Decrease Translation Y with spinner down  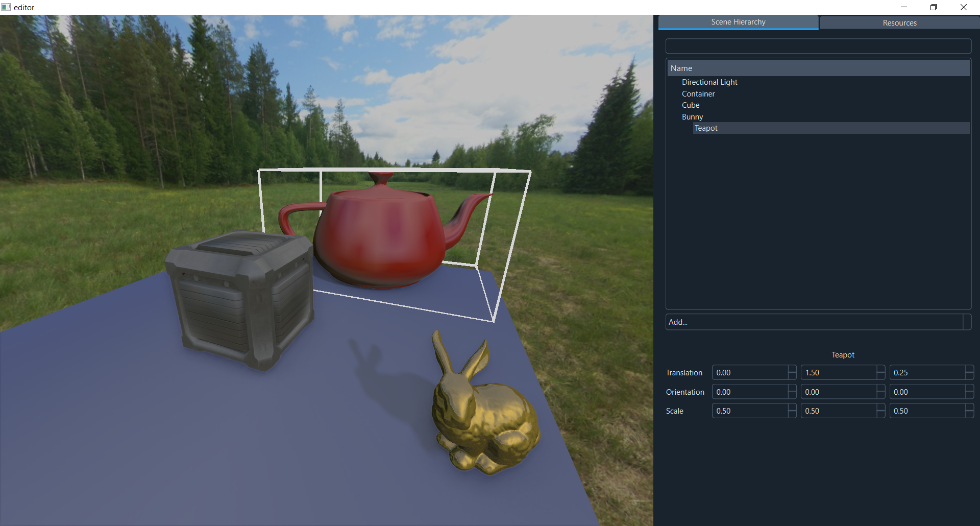pyautogui.click(x=881, y=376)
